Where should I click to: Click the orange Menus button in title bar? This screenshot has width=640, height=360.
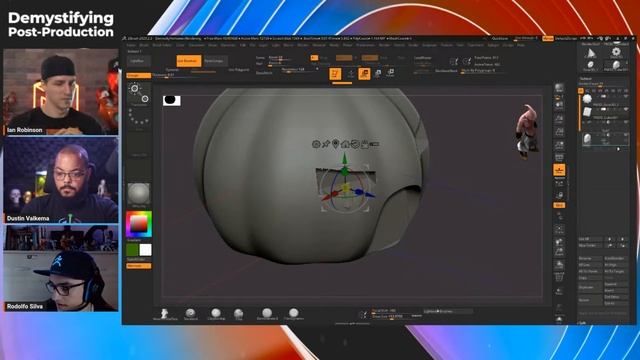tap(548, 38)
